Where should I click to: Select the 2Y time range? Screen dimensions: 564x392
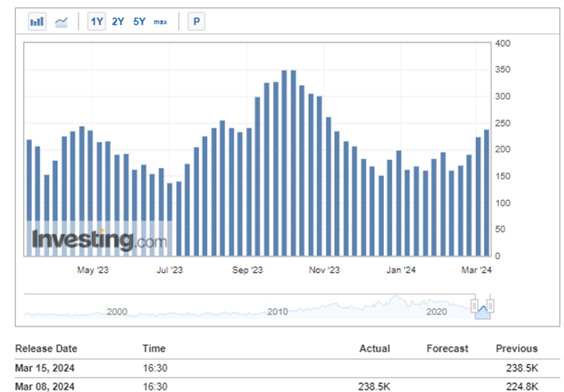pos(118,21)
